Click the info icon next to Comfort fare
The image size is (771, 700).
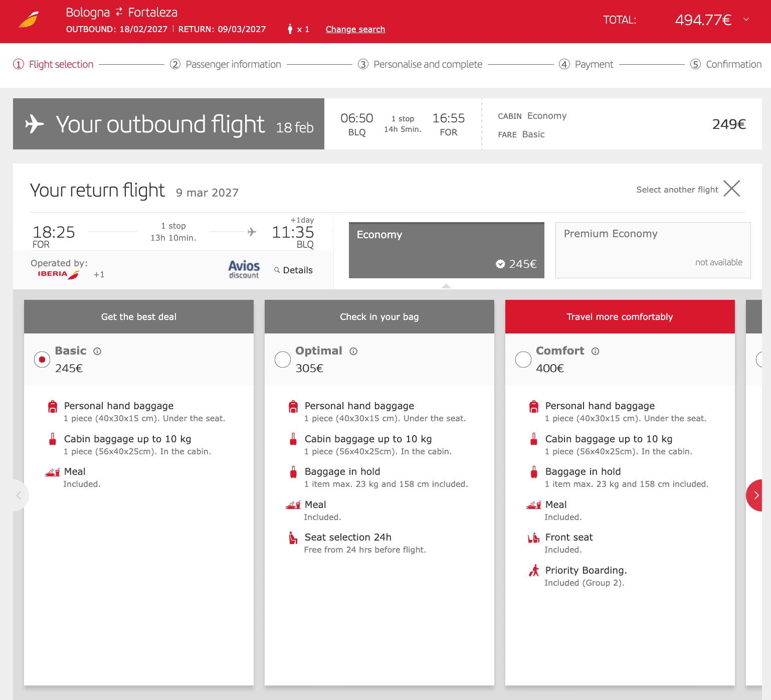(595, 351)
